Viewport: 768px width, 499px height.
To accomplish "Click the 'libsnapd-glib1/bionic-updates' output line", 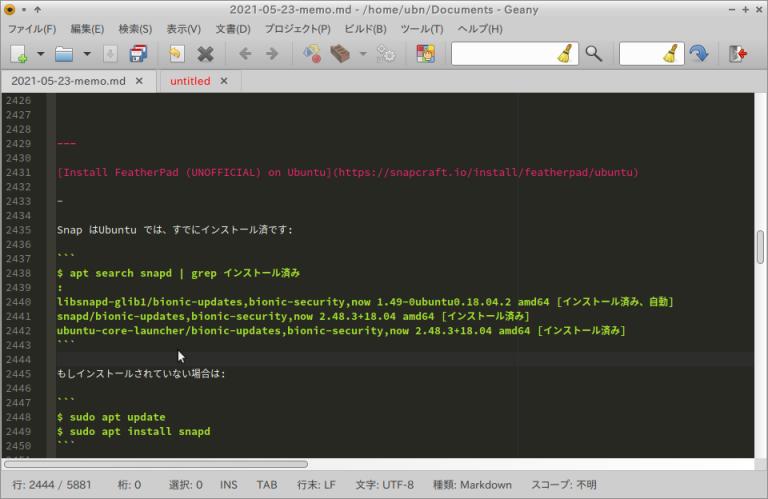I will pyautogui.click(x=365, y=302).
